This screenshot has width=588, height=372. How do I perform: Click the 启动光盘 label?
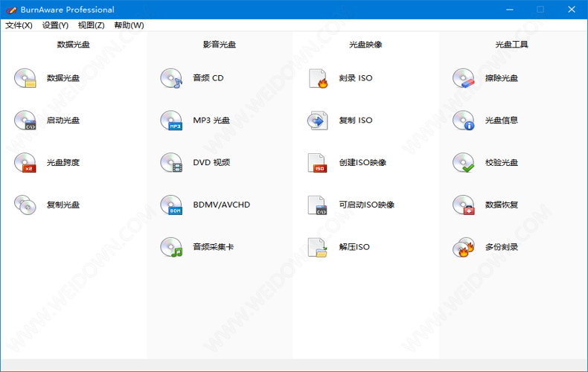[63, 121]
